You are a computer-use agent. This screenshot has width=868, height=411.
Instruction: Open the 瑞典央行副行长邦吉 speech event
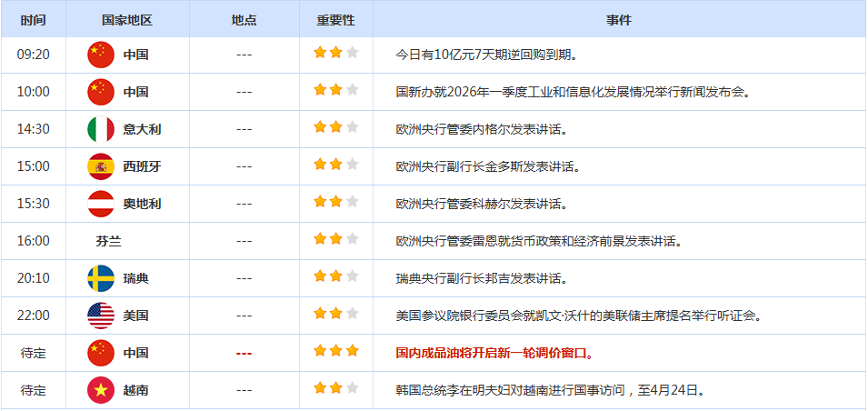[482, 278]
